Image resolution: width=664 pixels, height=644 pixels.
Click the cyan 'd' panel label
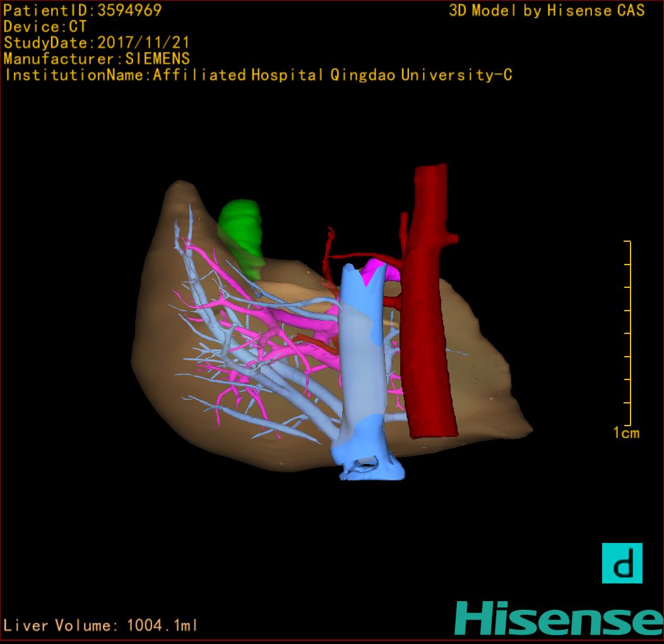622,563
